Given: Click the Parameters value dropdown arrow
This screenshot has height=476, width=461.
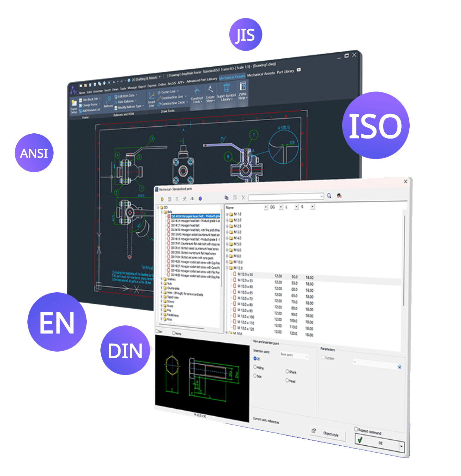Looking at the screenshot, I should click(x=399, y=367).
